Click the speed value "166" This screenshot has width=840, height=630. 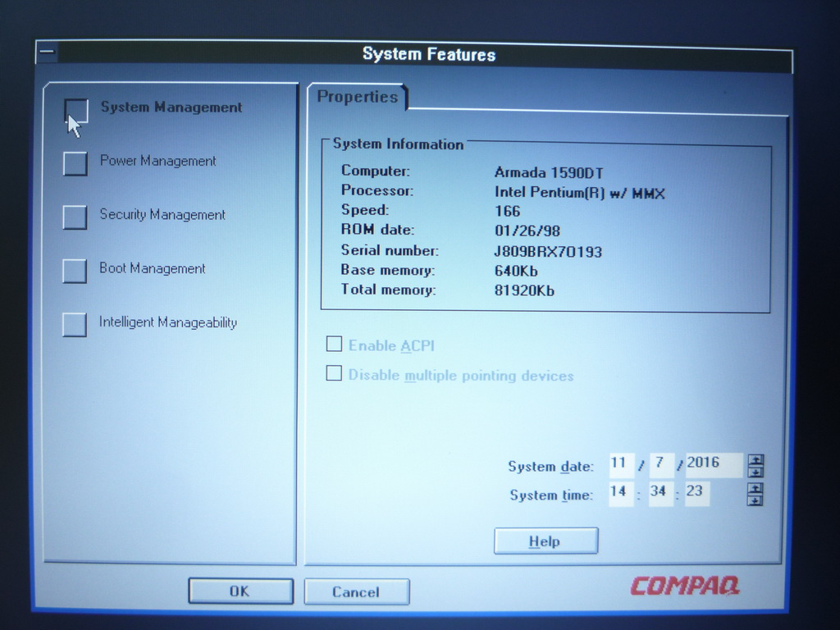(507, 212)
